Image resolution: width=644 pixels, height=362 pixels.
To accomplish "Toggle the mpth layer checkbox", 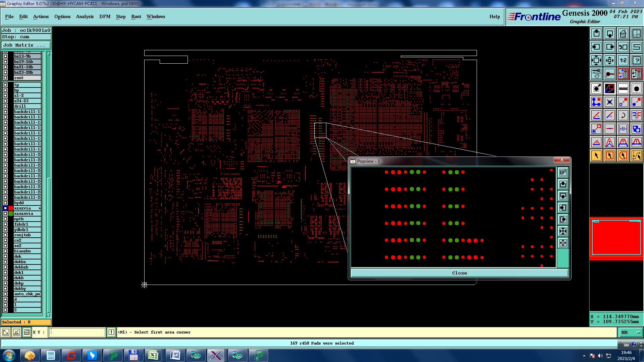I will coord(5,219).
